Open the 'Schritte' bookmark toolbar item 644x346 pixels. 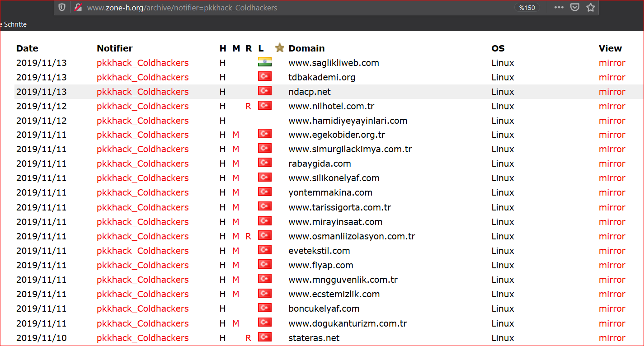pyautogui.click(x=14, y=24)
